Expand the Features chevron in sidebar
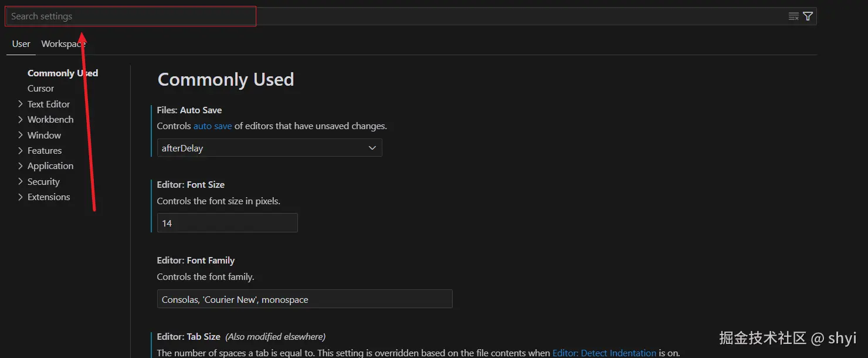 [21, 151]
